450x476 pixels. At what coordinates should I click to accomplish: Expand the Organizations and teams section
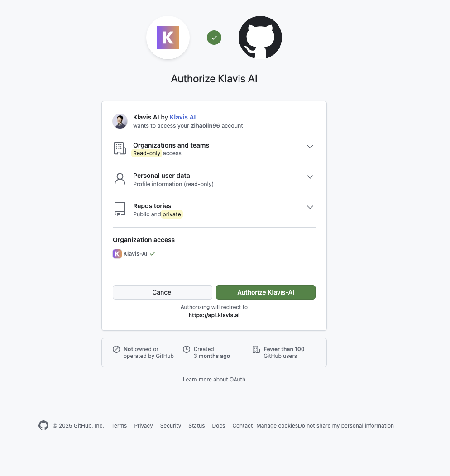310,147
